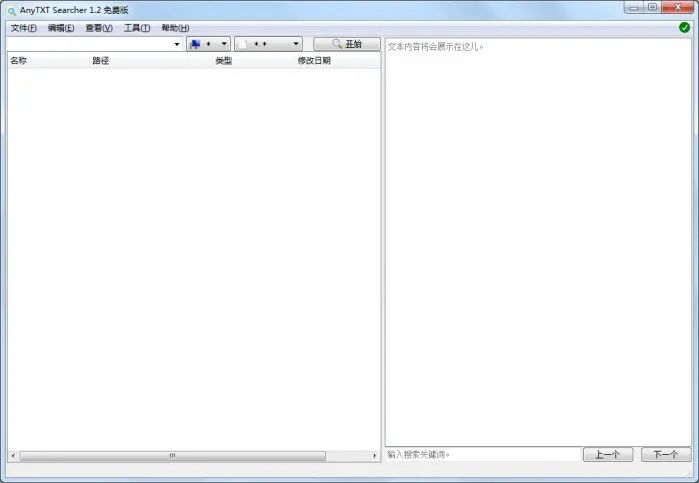Viewport: 699px width, 483px height.
Task: Click the 上一个 previous match button
Action: click(x=608, y=454)
